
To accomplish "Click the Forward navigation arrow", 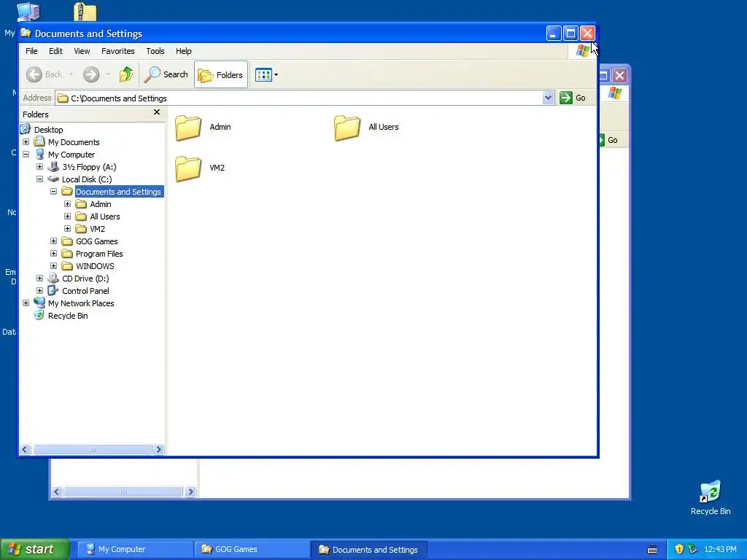I will click(91, 74).
